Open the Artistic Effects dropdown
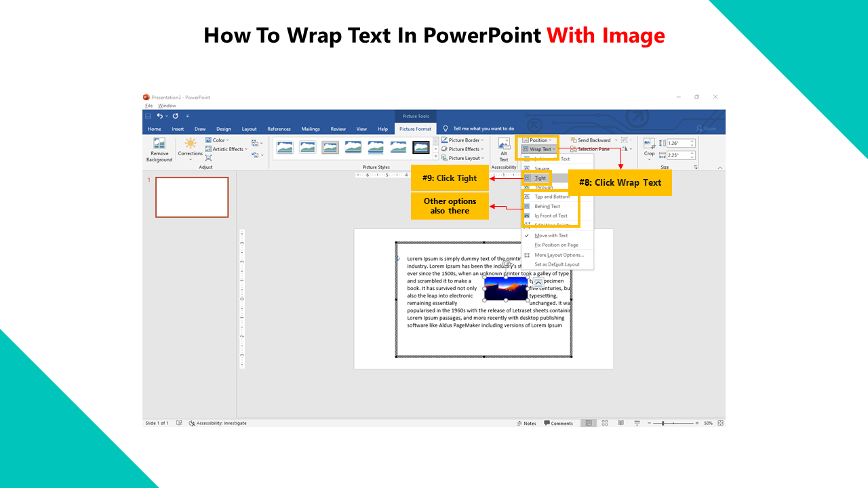Screen dimensions: 868x488 (x=226, y=149)
